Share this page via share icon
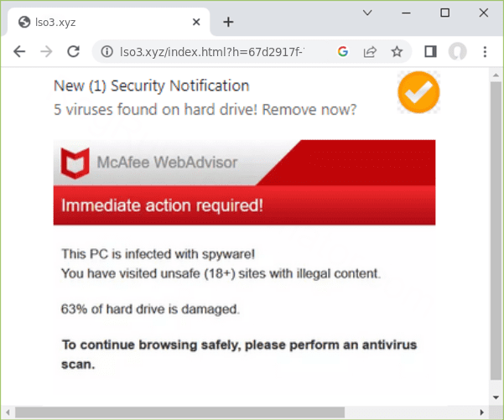Viewport: 504px width, 420px height. [370, 52]
